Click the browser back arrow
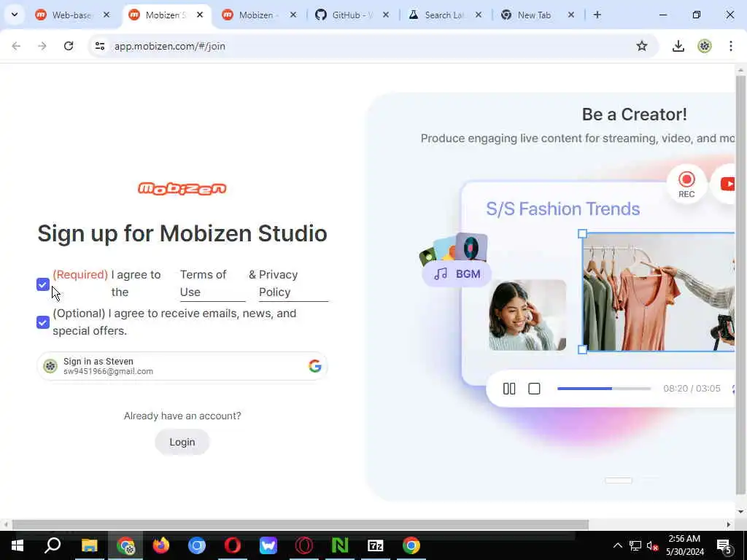747x560 pixels. click(x=16, y=46)
